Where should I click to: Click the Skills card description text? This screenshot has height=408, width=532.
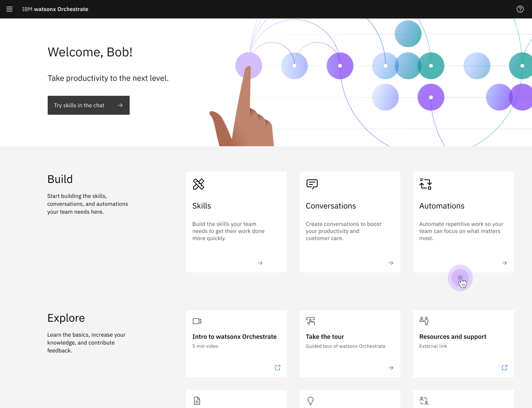click(x=229, y=231)
